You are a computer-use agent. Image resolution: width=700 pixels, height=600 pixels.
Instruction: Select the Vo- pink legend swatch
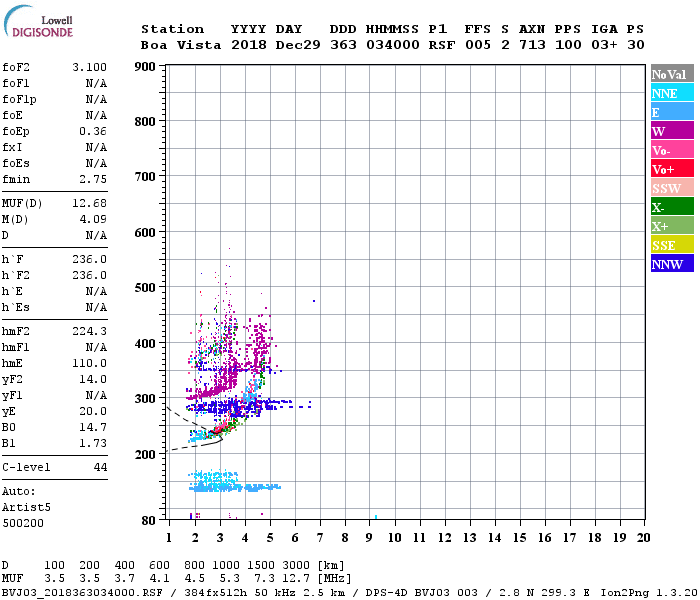pos(672,150)
